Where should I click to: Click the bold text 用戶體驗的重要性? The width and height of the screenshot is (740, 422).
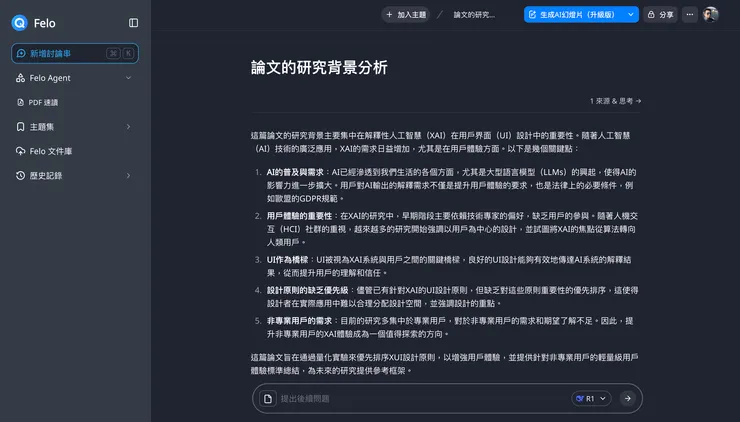pyautogui.click(x=299, y=216)
